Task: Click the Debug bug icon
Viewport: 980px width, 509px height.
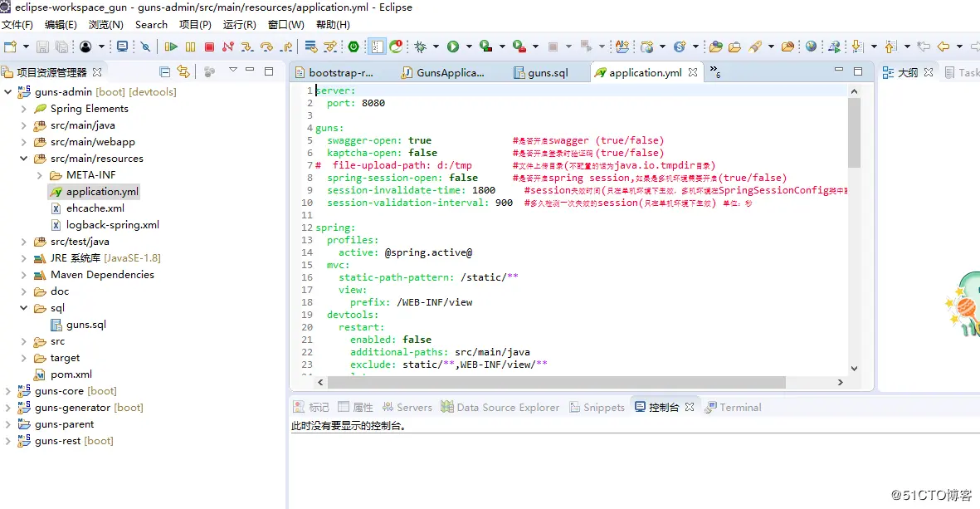Action: tap(421, 46)
